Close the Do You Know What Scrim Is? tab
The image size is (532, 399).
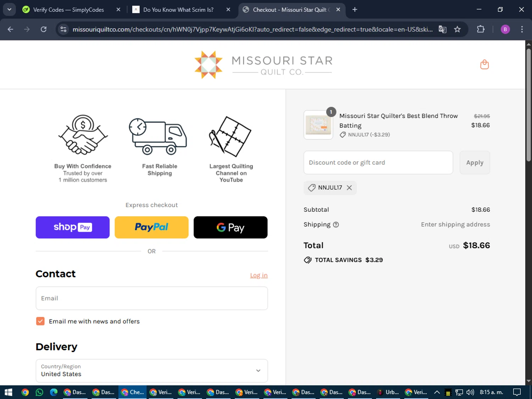(x=228, y=10)
